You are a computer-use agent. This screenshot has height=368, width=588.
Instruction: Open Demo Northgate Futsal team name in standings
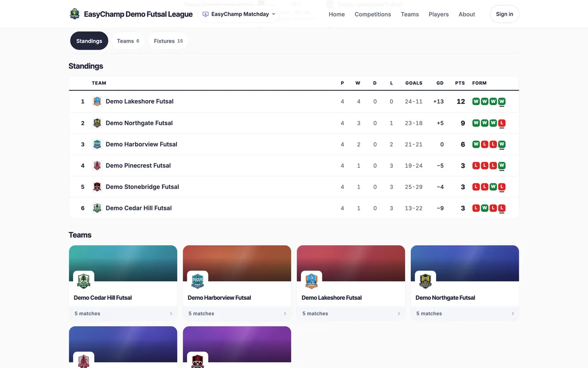139,123
